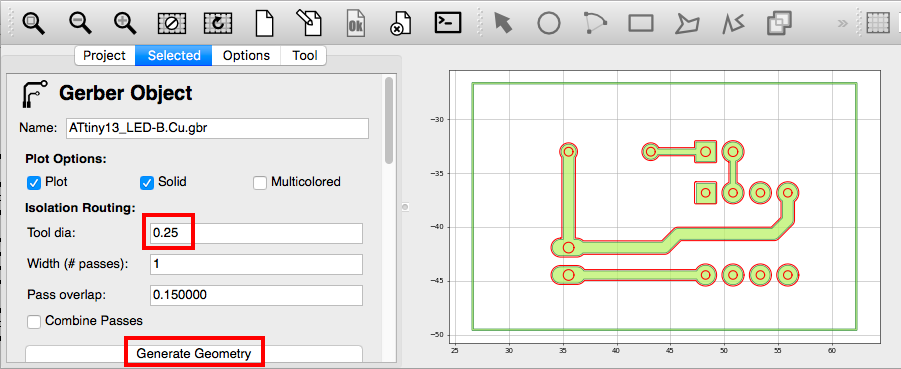Click the Clear Plot toolbar icon
Image resolution: width=901 pixels, height=369 pixels.
click(x=171, y=23)
